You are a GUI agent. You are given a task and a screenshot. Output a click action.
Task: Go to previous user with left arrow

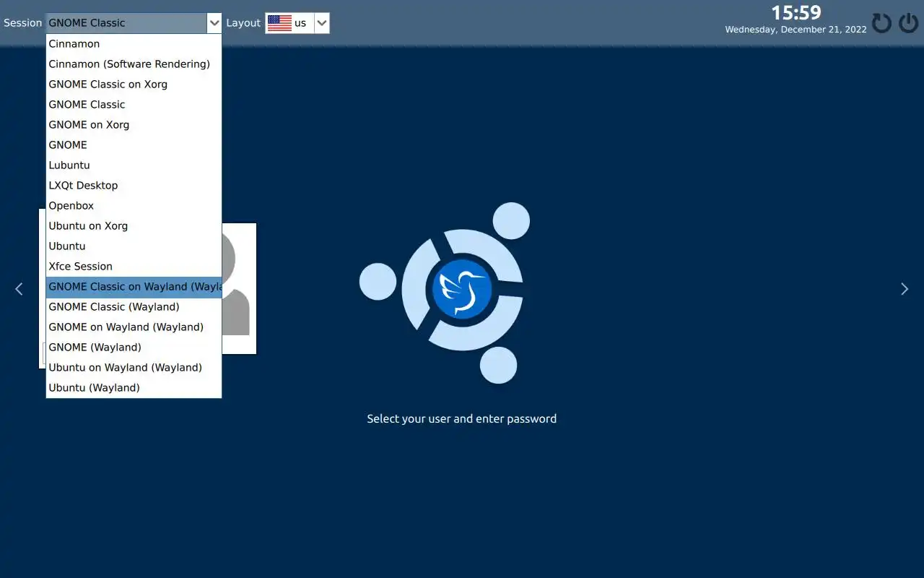(19, 289)
